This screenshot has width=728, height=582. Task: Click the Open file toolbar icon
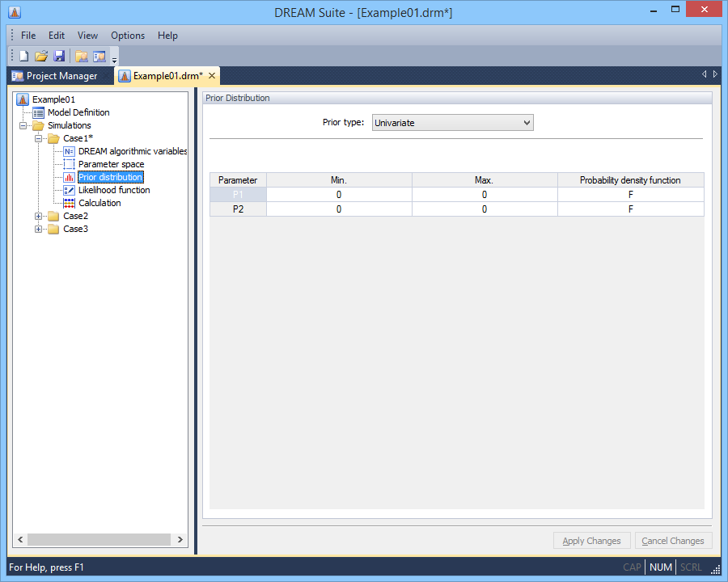[41, 56]
